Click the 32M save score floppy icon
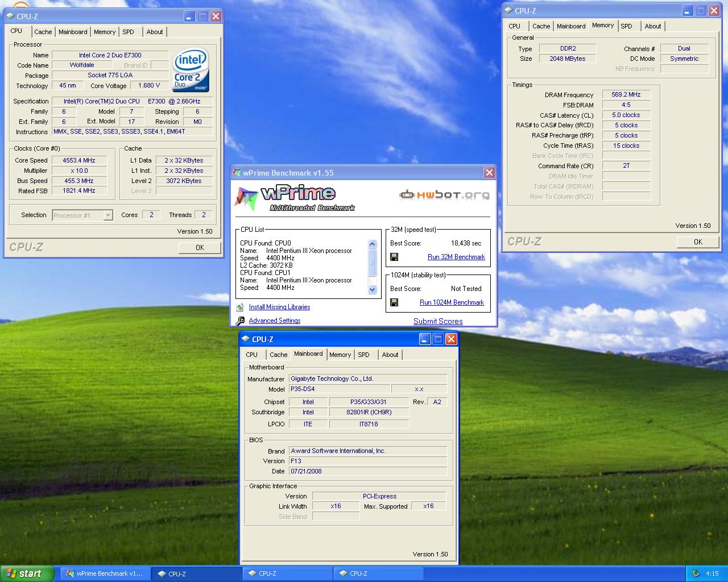Image resolution: width=728 pixels, height=582 pixels. point(394,257)
